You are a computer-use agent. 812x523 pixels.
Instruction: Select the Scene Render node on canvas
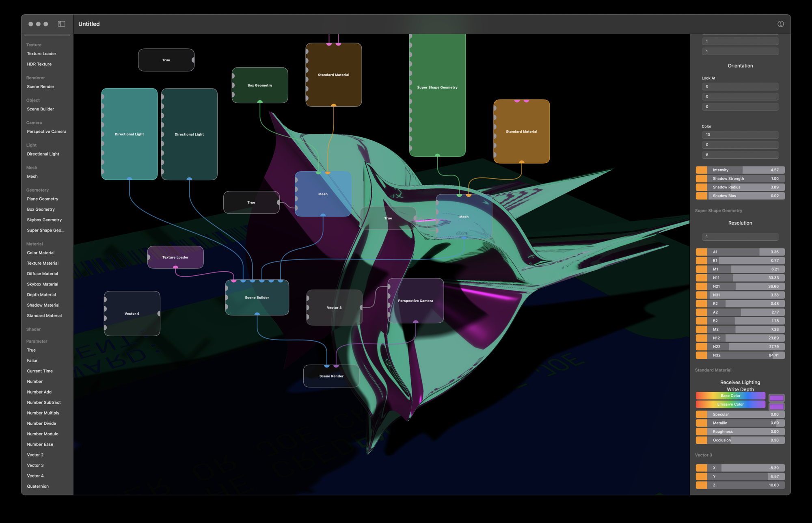(x=331, y=376)
